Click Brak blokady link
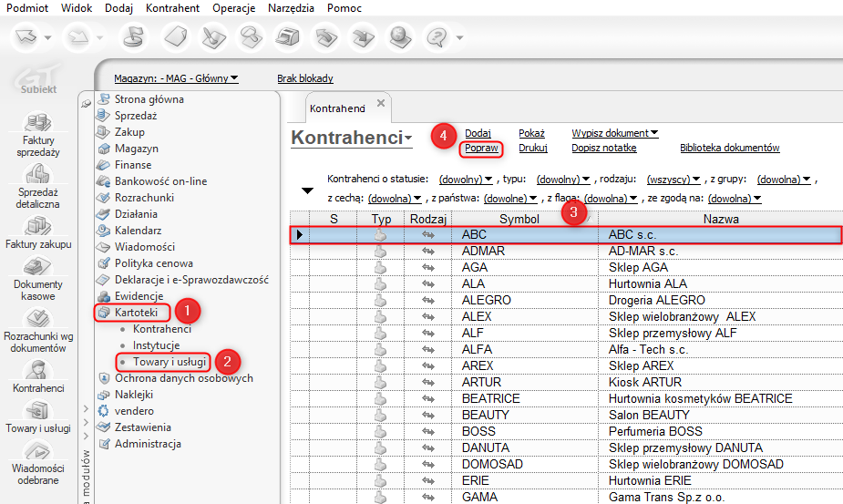The width and height of the screenshot is (843, 504). pyautogui.click(x=304, y=78)
